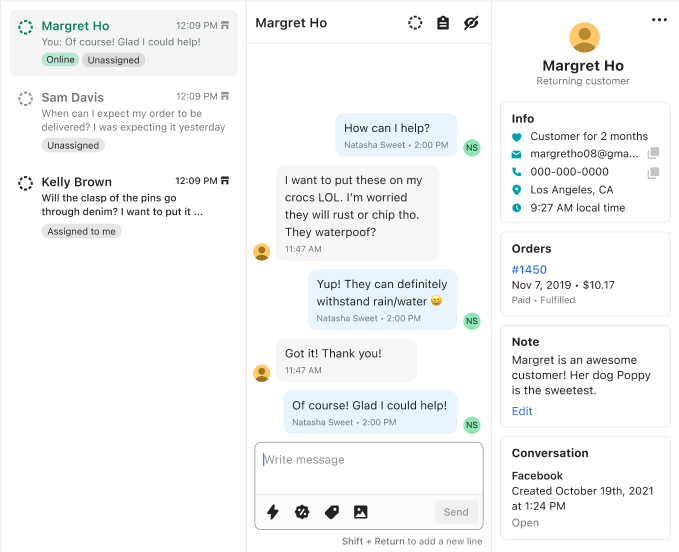The height and width of the screenshot is (552, 679).
Task: Click the image attachment icon
Action: 361,512
